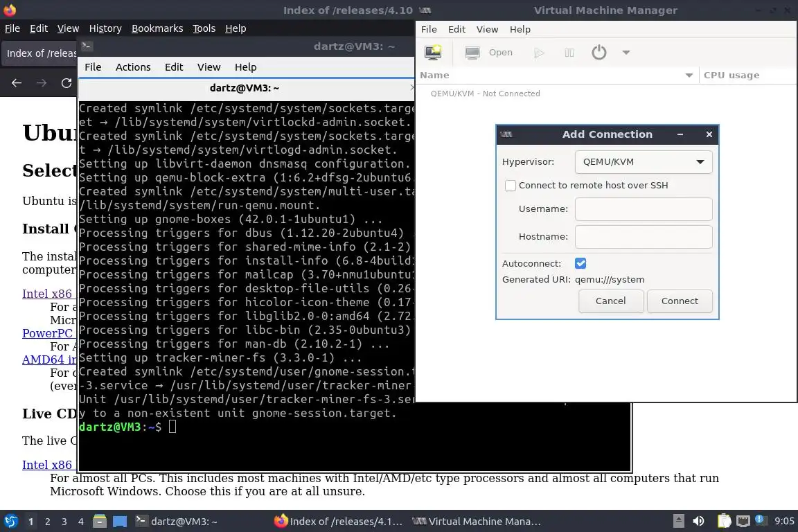Open Firefox Bookmarks menu
Viewport: 798px width, 532px height.
tap(157, 28)
